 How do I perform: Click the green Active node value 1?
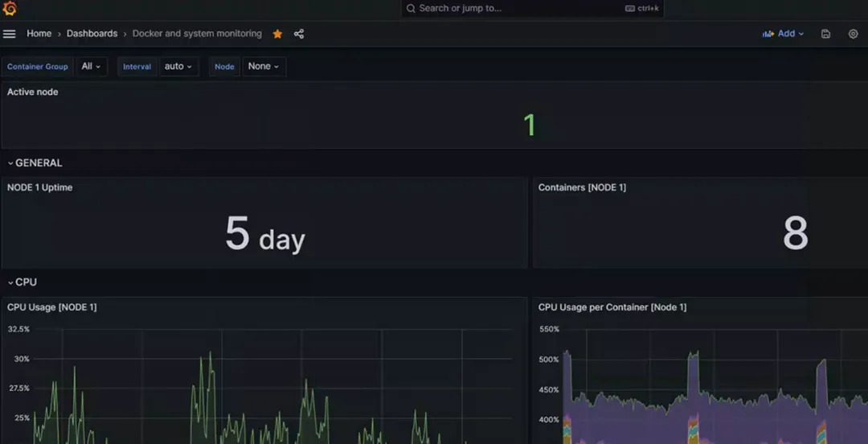point(530,125)
